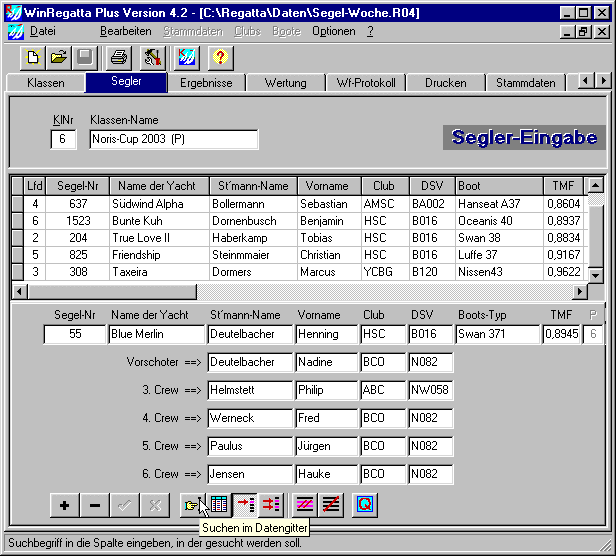
Task: Switch to the Ergebnisse tab
Action: pyautogui.click(x=206, y=83)
